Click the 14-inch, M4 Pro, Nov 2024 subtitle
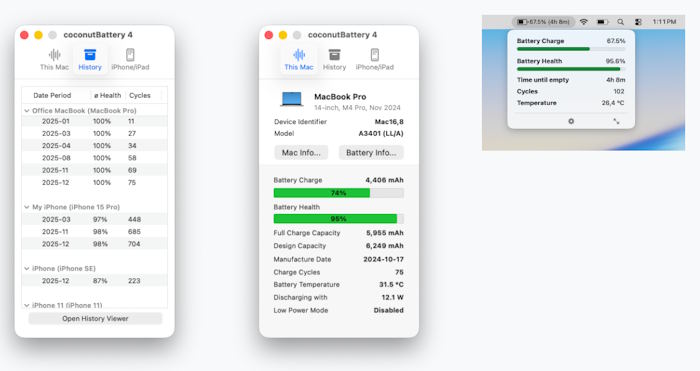Viewport: 700px width, 371px height. tap(357, 108)
